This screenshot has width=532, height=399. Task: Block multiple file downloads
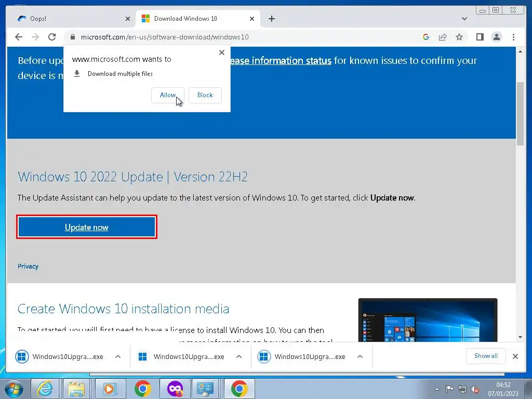tap(205, 95)
